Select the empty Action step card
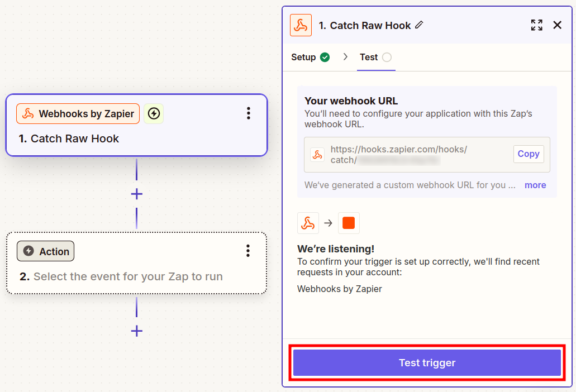Image resolution: width=576 pixels, height=392 pixels. [136, 276]
